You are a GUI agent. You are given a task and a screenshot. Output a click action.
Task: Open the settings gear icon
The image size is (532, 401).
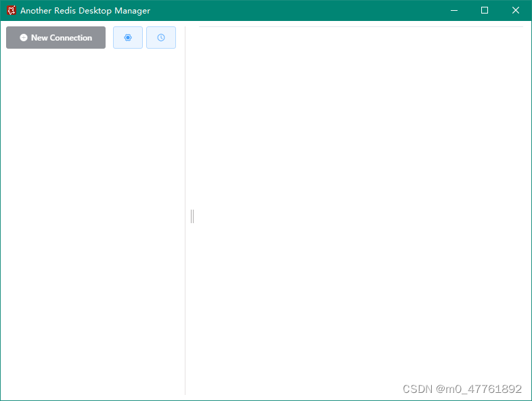(128, 38)
